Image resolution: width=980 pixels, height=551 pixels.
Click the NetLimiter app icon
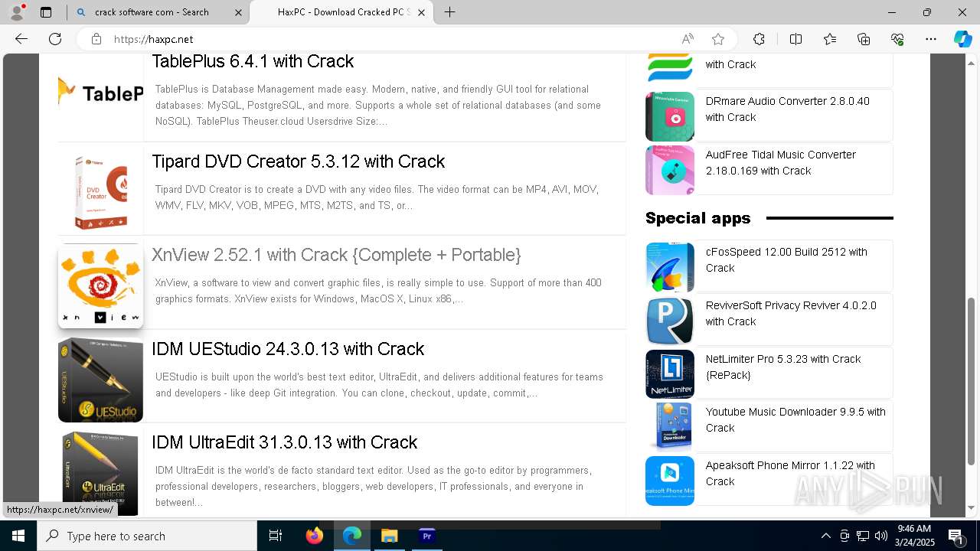[x=670, y=374]
